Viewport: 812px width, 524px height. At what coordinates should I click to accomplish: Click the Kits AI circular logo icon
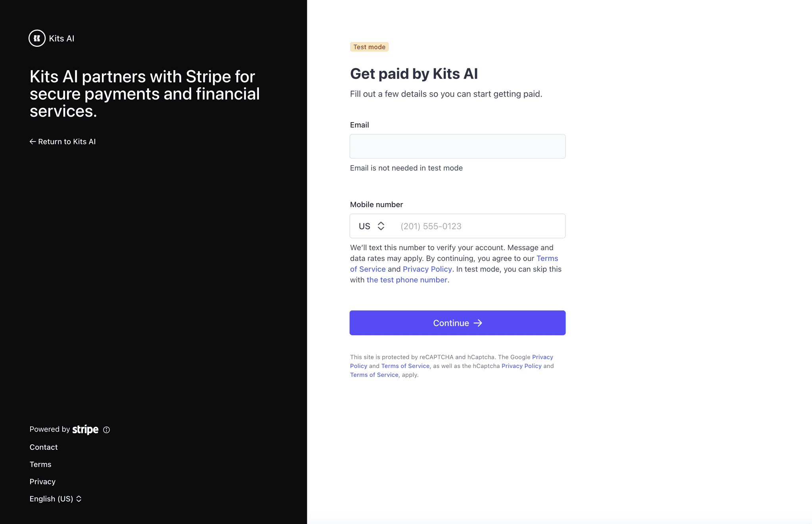37,38
